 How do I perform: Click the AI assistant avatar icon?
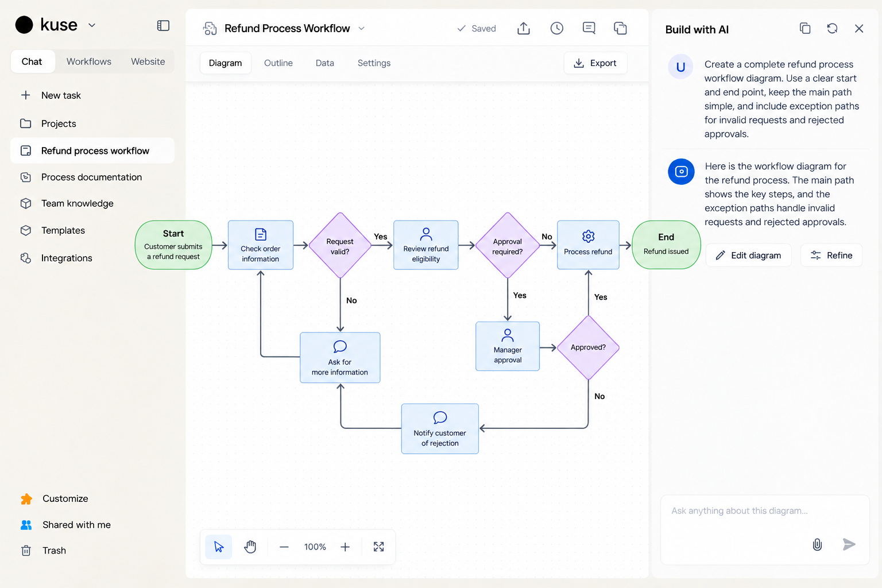[681, 171]
